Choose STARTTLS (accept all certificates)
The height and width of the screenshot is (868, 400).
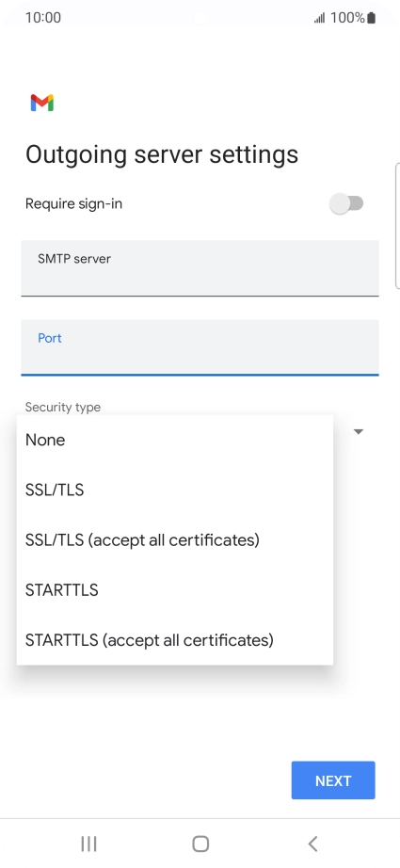(x=175, y=640)
